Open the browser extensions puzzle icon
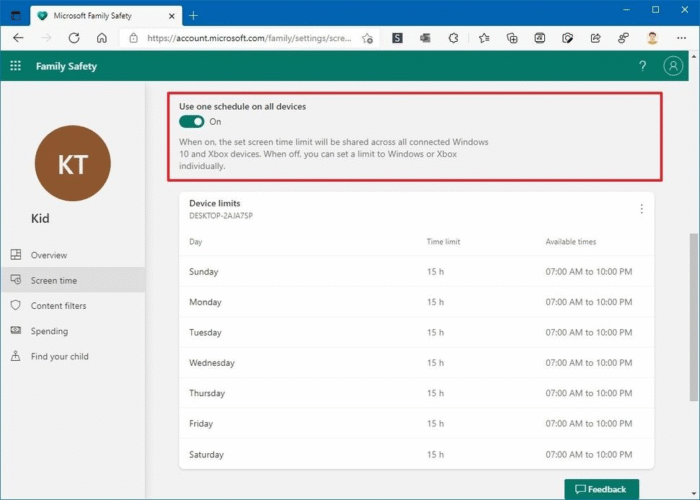700x500 pixels. pyautogui.click(x=453, y=38)
